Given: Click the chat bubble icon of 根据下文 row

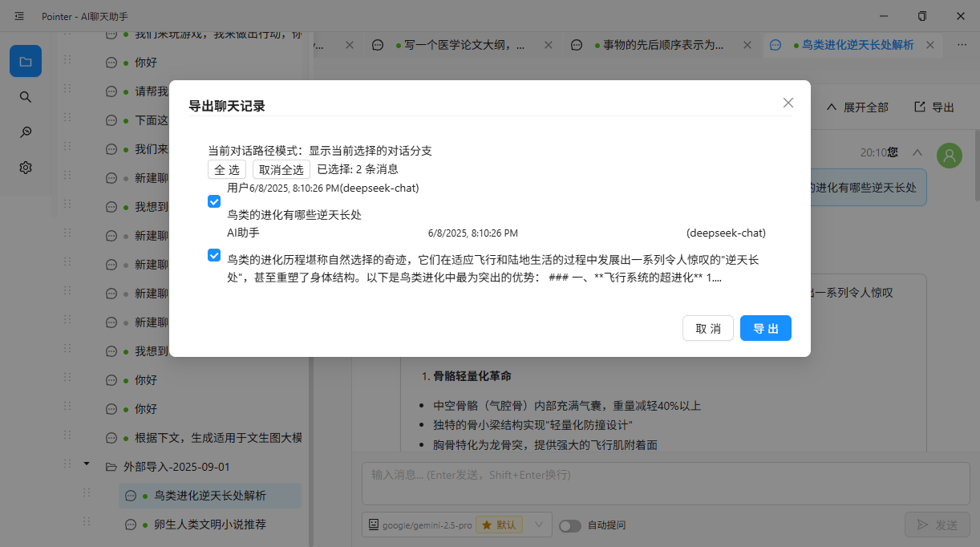Looking at the screenshot, I should click(111, 438).
